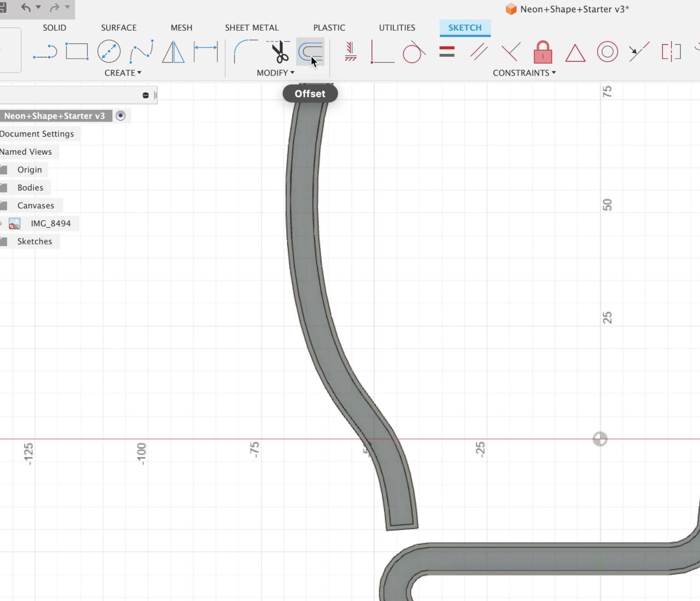Select the Offset tool

[x=310, y=52]
